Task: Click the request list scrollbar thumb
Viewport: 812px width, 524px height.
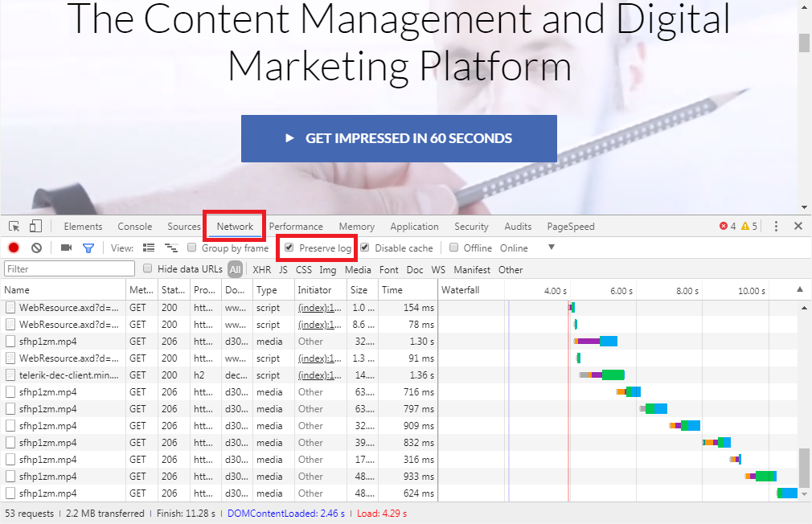Action: point(804,468)
